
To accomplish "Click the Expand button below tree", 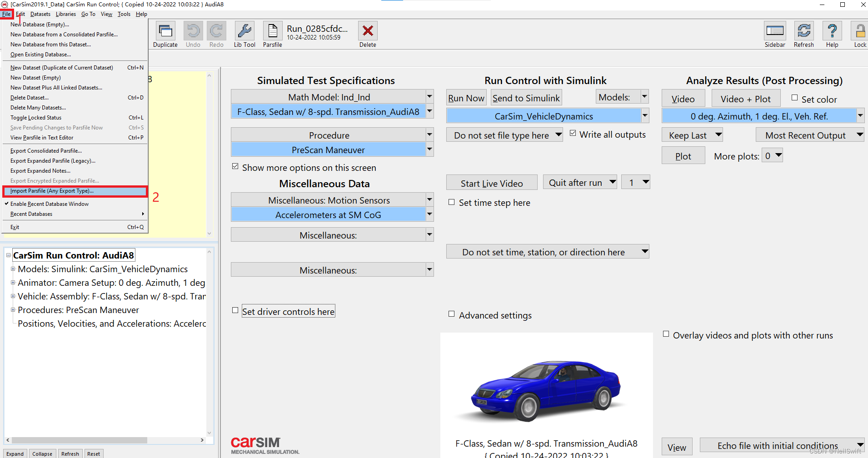I will pos(15,453).
